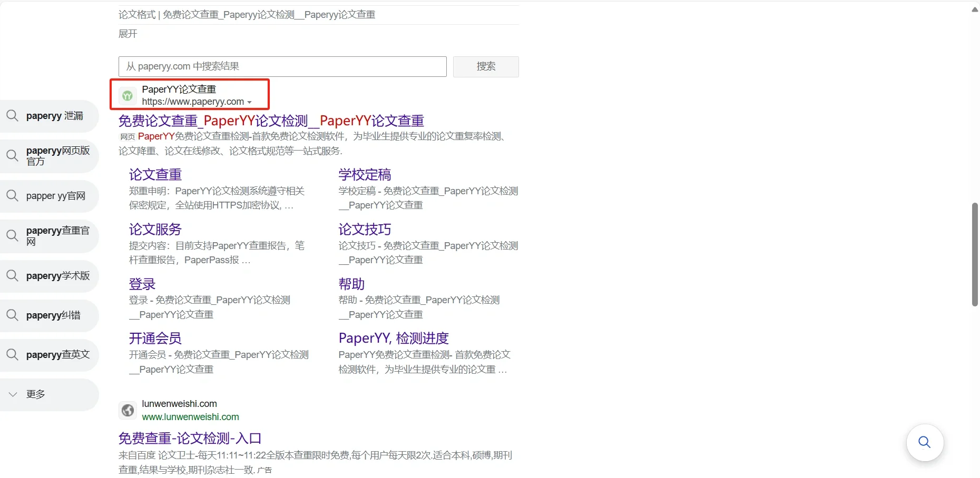Click search icon beside 'paperyy学术版'
Screen dimensions: 980x478
[x=12, y=275]
